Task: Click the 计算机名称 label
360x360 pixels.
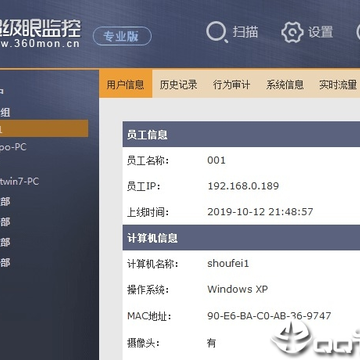Action: [x=153, y=264]
